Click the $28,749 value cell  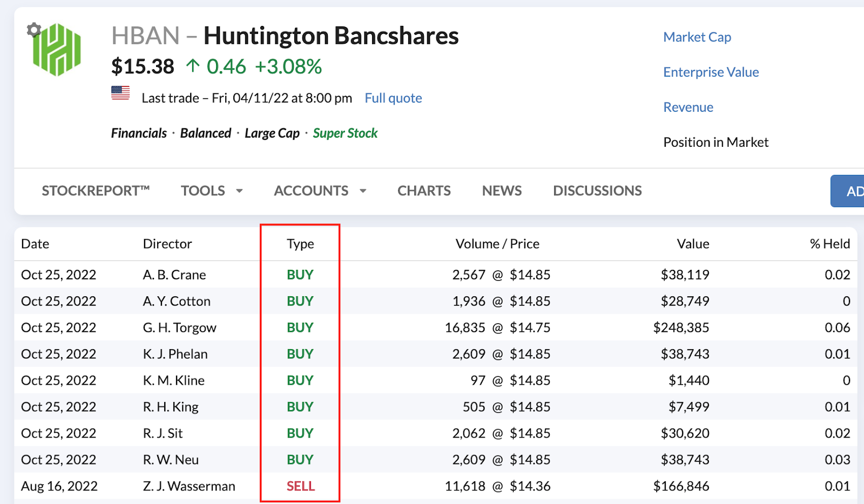[685, 302]
